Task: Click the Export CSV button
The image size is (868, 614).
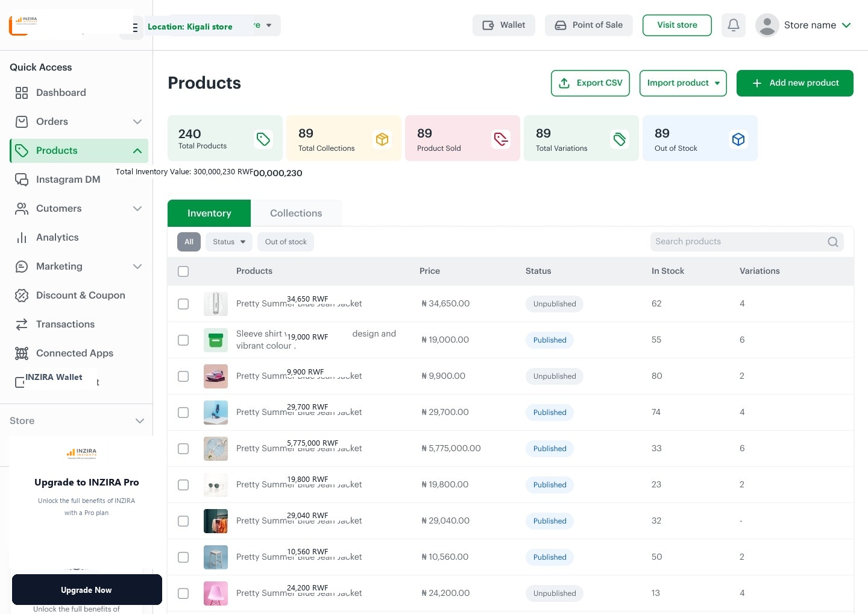Action: point(591,83)
